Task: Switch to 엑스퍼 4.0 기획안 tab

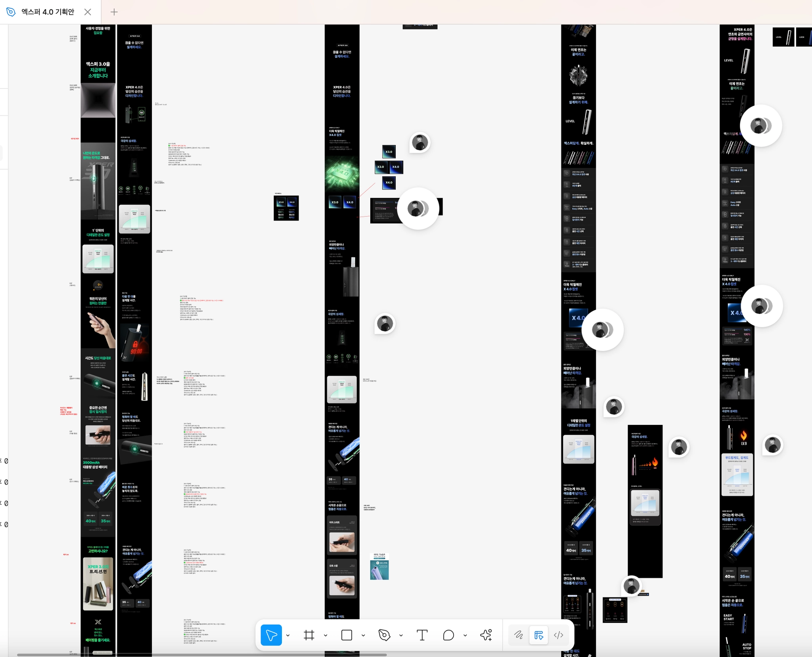Action: coord(48,12)
